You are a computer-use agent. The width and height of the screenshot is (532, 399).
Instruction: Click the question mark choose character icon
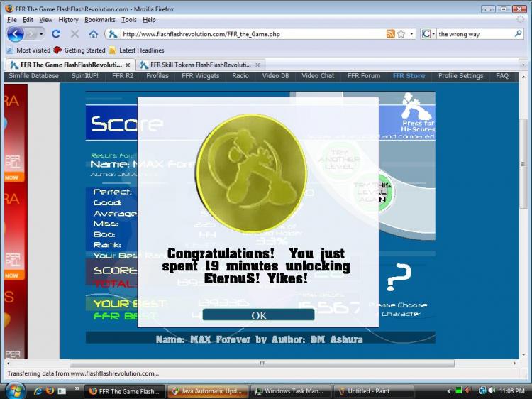pos(399,277)
